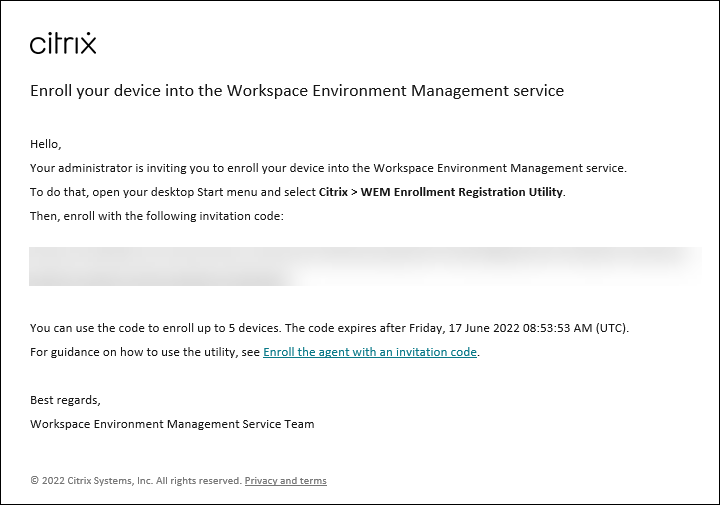
Task: Click the Hello greeting line
Action: (x=46, y=144)
